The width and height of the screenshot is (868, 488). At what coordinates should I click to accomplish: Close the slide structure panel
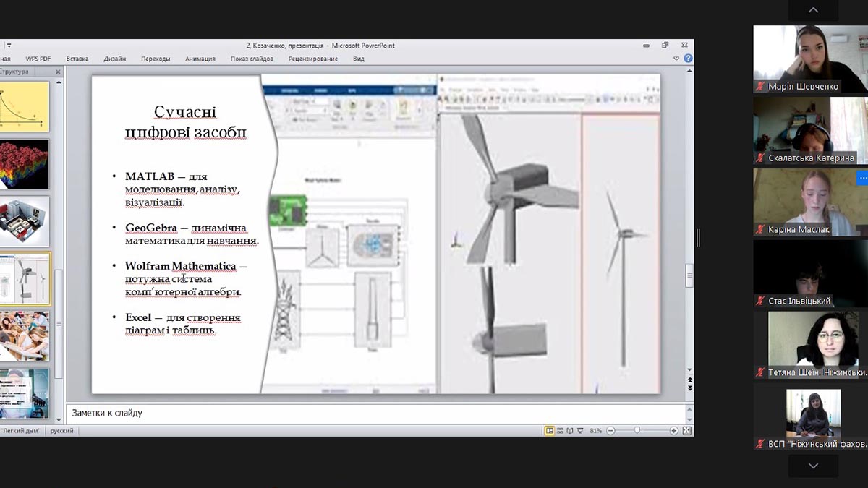pyautogui.click(x=59, y=72)
